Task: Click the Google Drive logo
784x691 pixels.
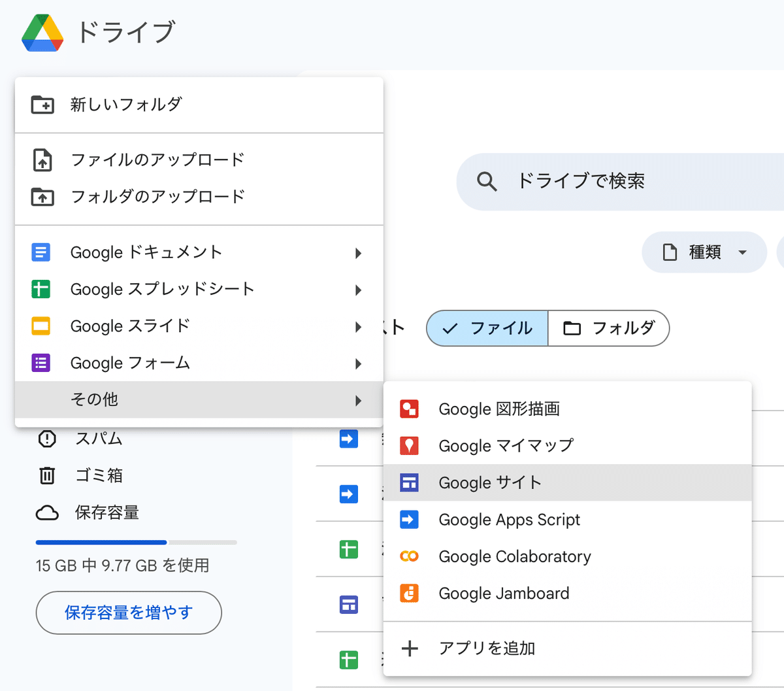Action: click(42, 33)
